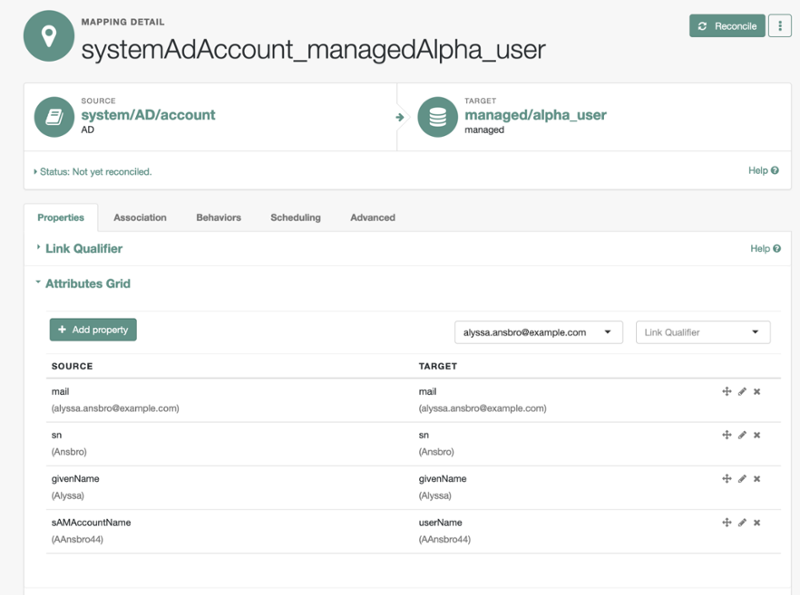This screenshot has width=800, height=595.
Task: Grab the move crosshair on the mail row
Action: [726, 392]
